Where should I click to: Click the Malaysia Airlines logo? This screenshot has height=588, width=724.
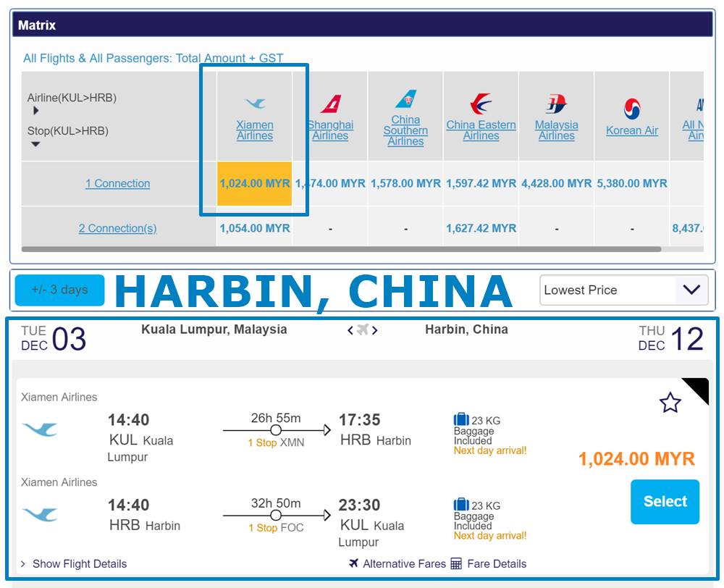point(556,104)
